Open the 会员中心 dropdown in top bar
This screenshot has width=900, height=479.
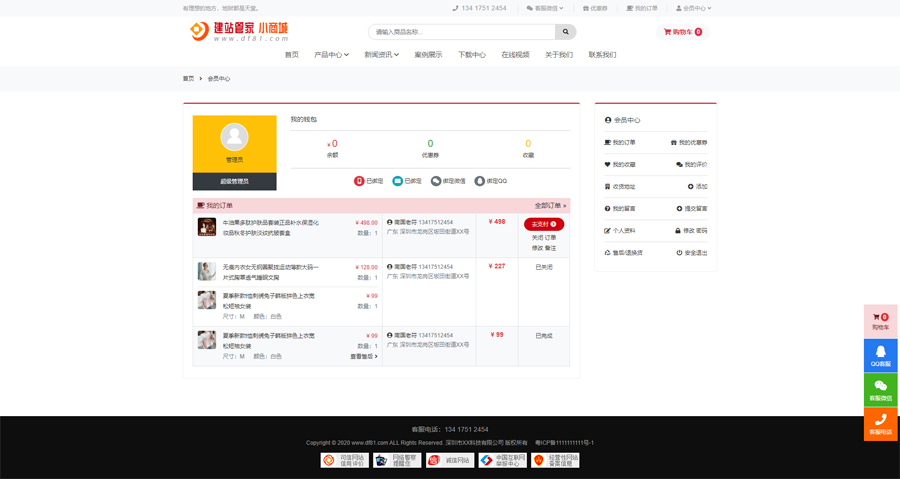(x=692, y=8)
